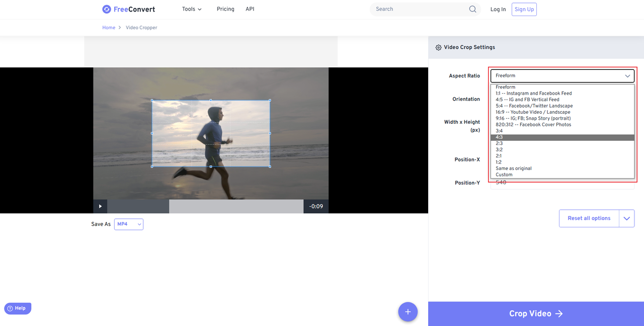Select the 3:4 aspect ratio
The width and height of the screenshot is (644, 326).
[562, 131]
